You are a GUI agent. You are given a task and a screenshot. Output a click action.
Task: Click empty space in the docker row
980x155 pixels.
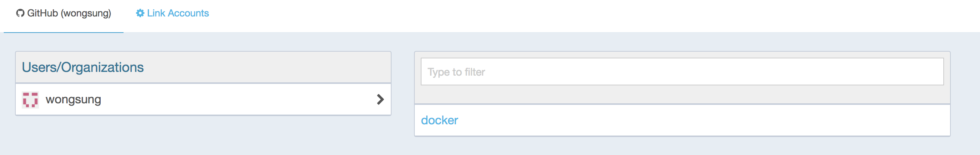[704, 120]
